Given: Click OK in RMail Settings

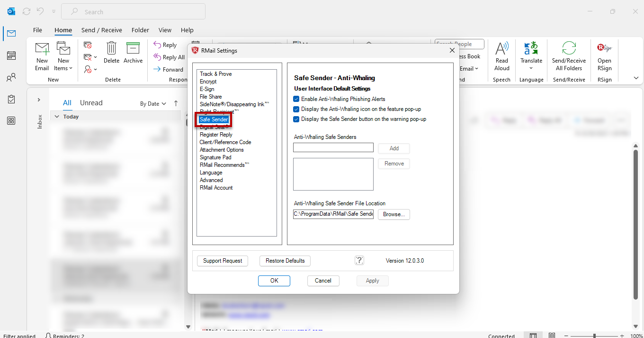Looking at the screenshot, I should tap(274, 281).
